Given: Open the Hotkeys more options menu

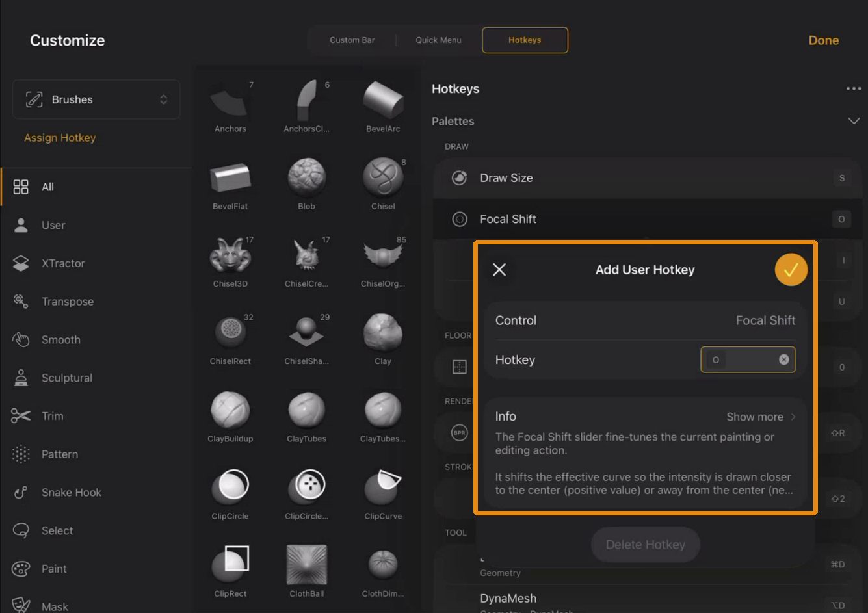Looking at the screenshot, I should pos(853,88).
